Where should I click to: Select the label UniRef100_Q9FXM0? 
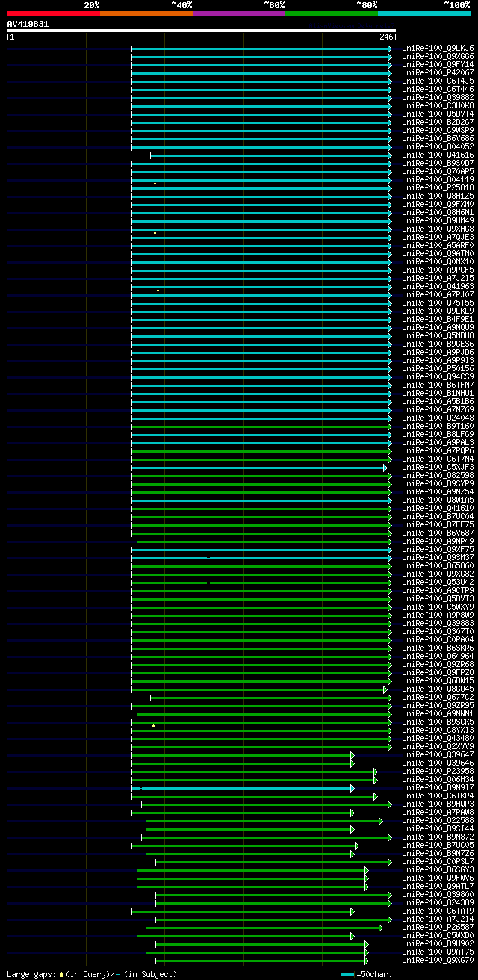click(438, 204)
